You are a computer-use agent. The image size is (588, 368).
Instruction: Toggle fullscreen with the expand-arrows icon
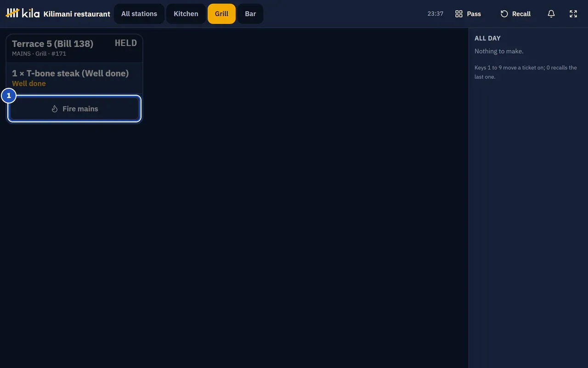pos(573,14)
